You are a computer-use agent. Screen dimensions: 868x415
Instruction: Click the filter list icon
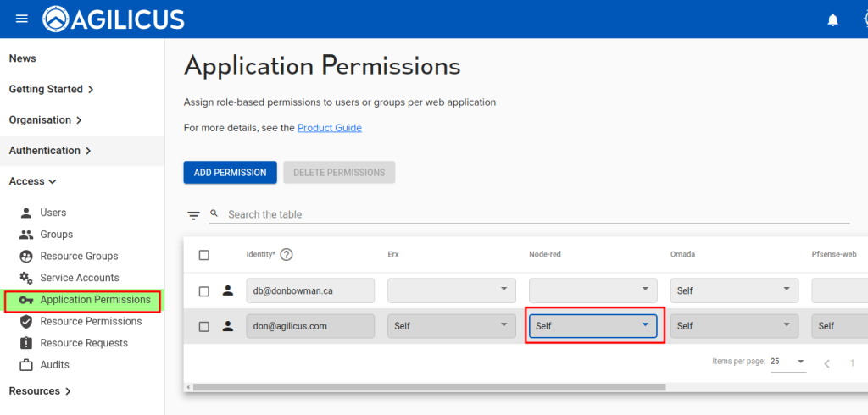[194, 215]
